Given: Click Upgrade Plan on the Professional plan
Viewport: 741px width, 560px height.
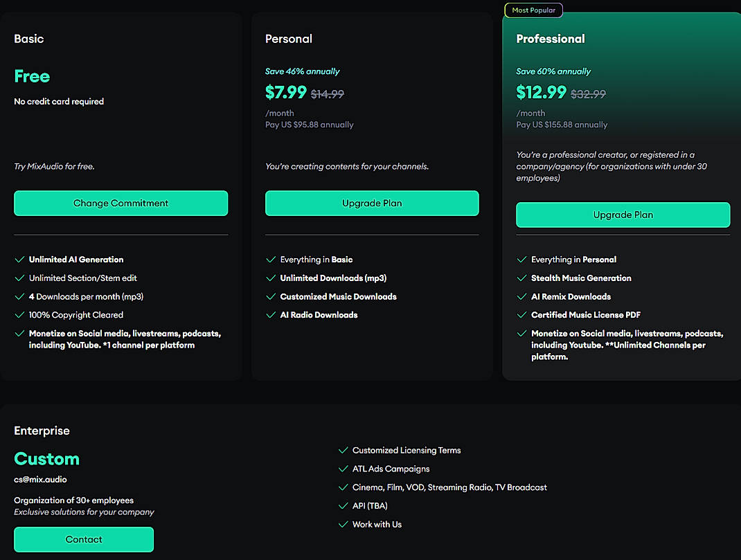Looking at the screenshot, I should coord(623,215).
